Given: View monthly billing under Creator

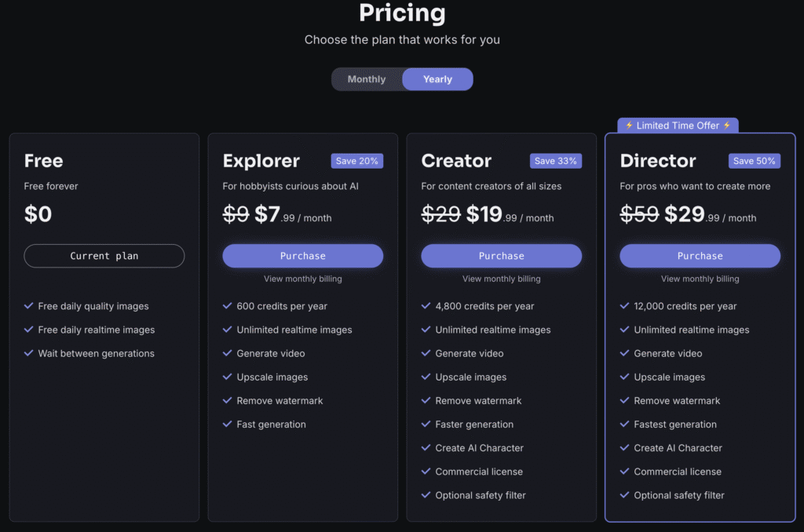Looking at the screenshot, I should click(x=502, y=279).
